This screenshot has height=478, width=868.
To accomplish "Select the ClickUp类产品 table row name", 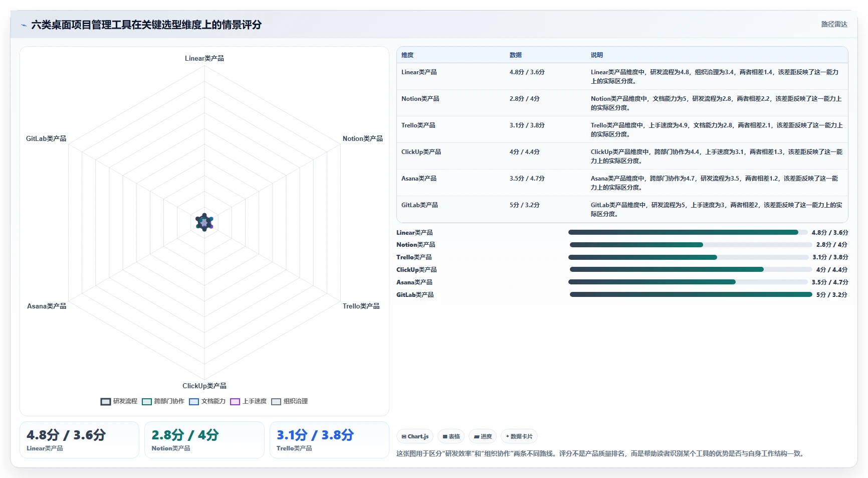I will [421, 152].
